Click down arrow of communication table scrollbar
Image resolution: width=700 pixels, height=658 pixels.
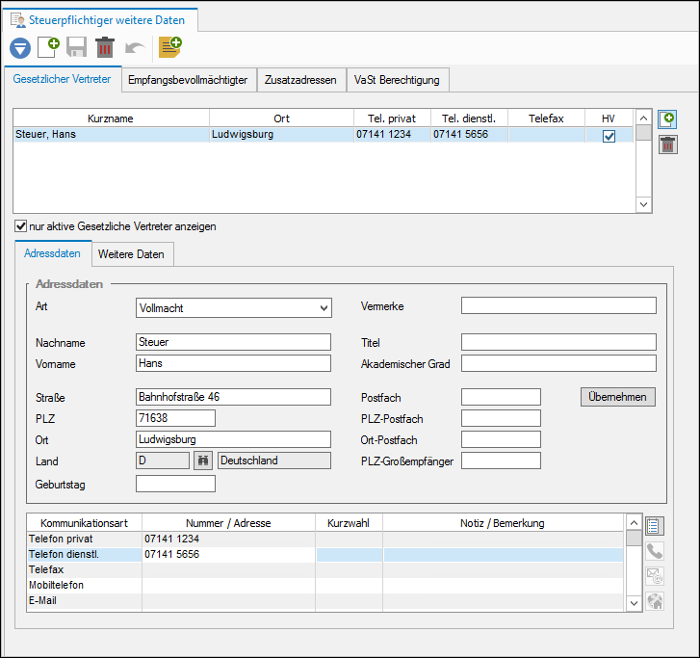click(634, 604)
